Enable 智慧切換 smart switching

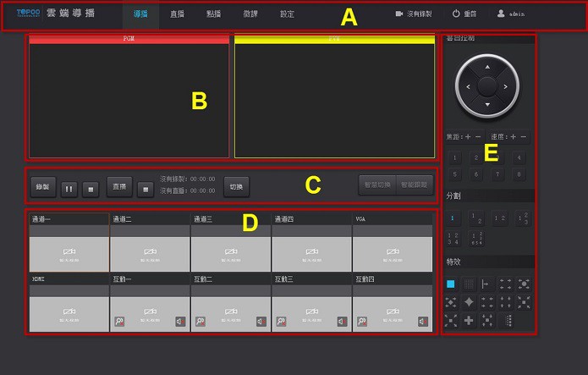(377, 184)
